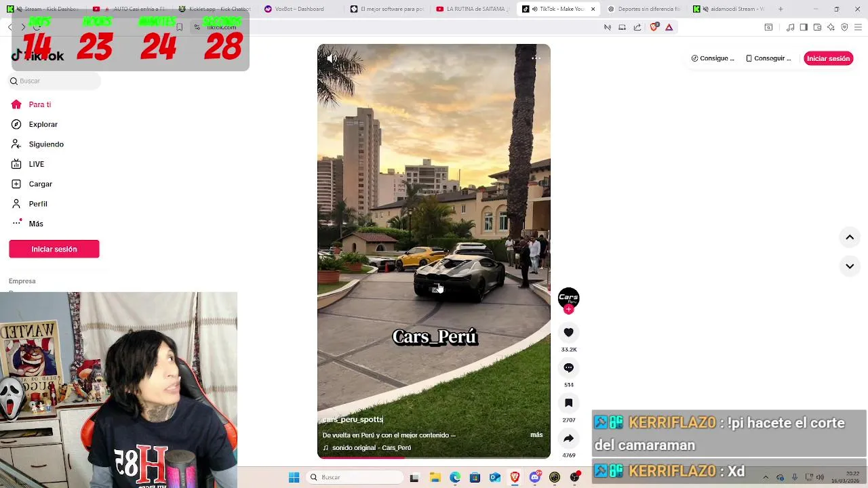The width and height of the screenshot is (868, 488).
Task: Open the Brave playlist music note icon
Action: tap(790, 27)
